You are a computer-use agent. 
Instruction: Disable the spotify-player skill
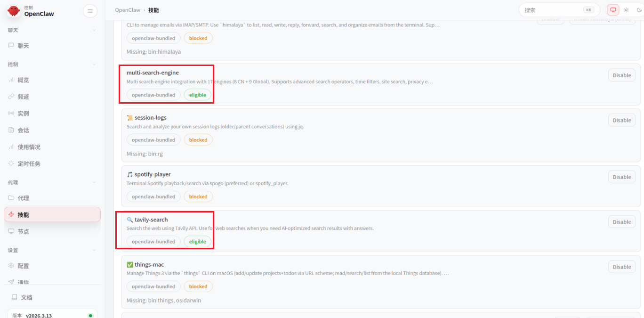pos(621,177)
